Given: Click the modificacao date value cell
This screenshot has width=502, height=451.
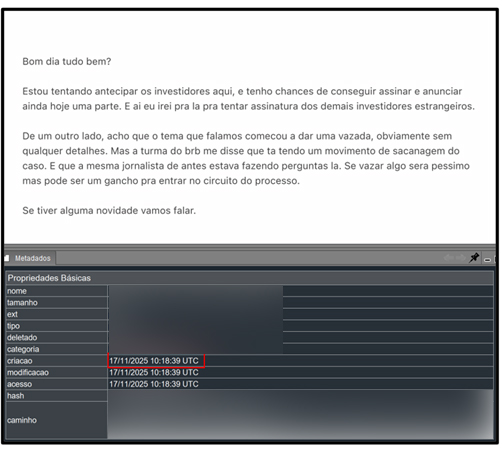Looking at the screenshot, I should point(300,372).
